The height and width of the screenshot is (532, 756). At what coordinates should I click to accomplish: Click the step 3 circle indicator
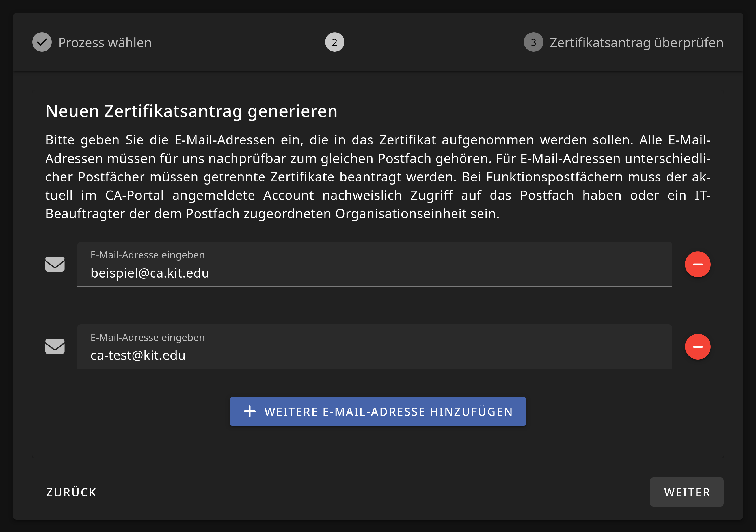[533, 42]
